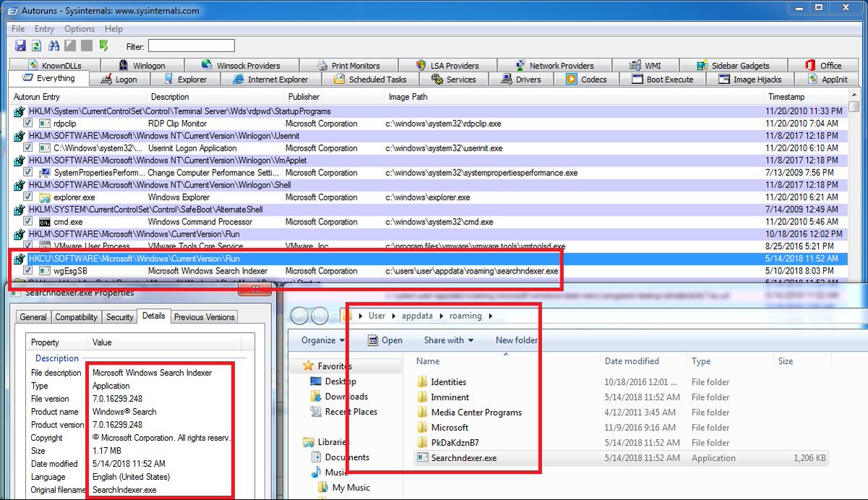Select the Microsoft folder row
The width and height of the screenshot is (868, 500).
click(621, 428)
